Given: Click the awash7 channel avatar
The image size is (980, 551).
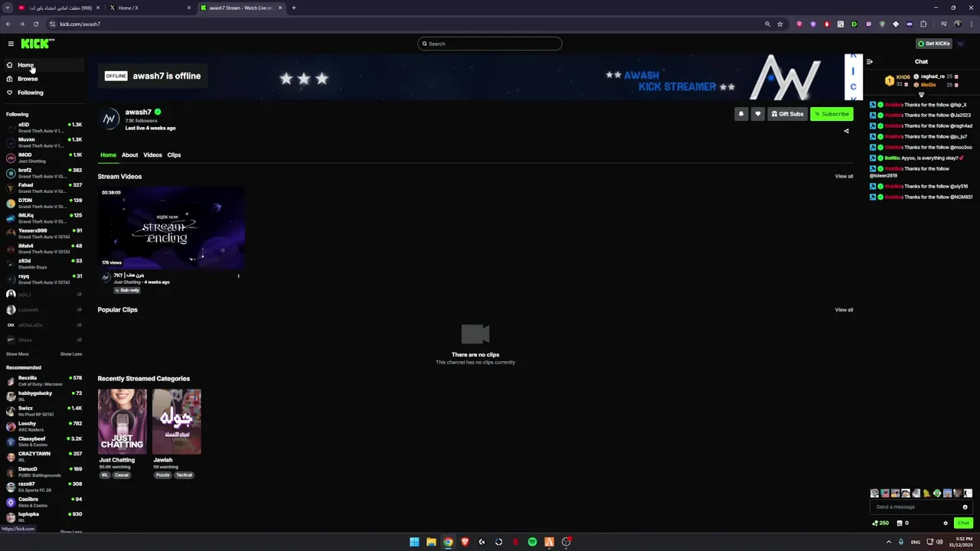Looking at the screenshot, I should [x=110, y=119].
